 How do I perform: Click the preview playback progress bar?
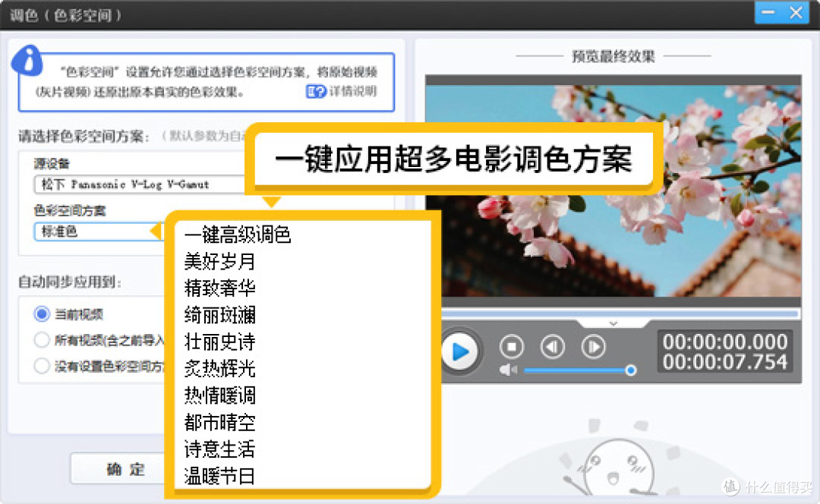click(x=620, y=313)
